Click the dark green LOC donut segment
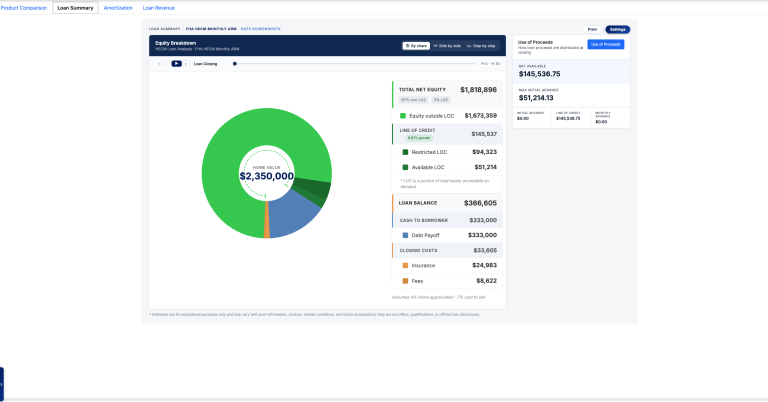768x402 pixels. (x=314, y=190)
